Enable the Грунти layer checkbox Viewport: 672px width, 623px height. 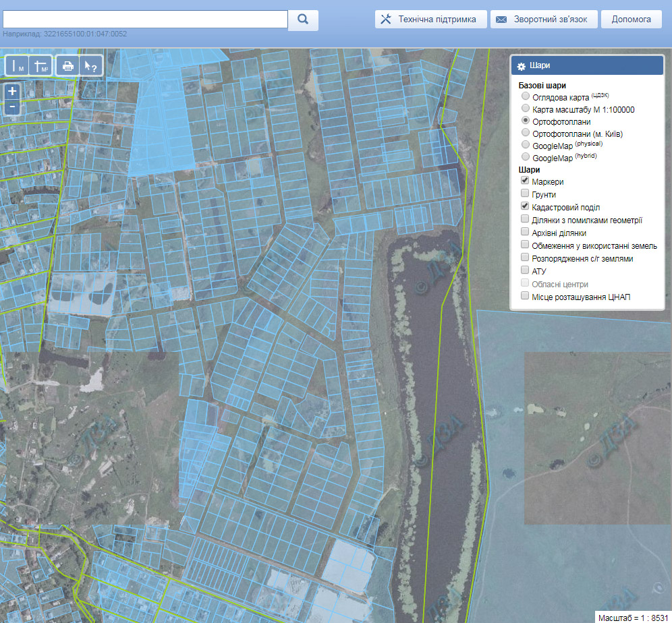(524, 193)
